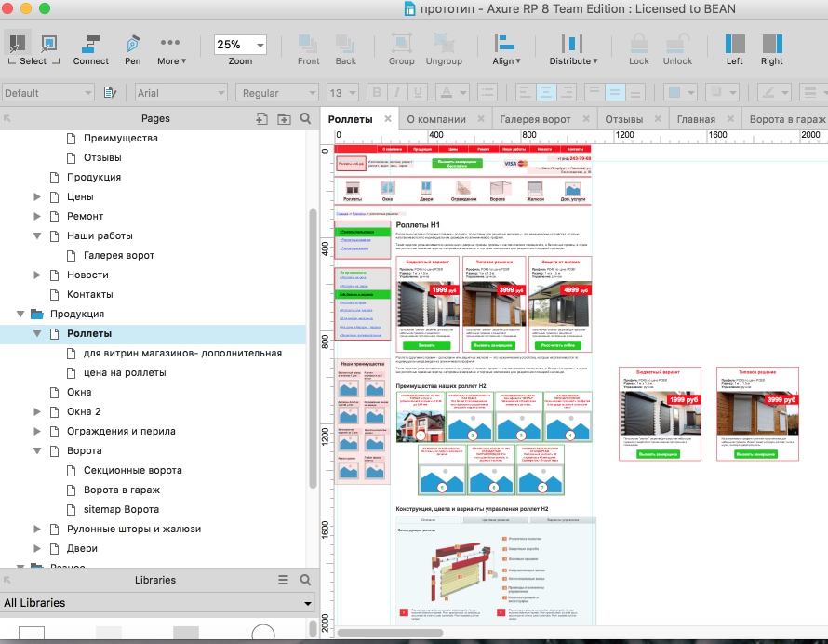
Task: Switch to the Галерея ворот tab
Action: [x=535, y=119]
